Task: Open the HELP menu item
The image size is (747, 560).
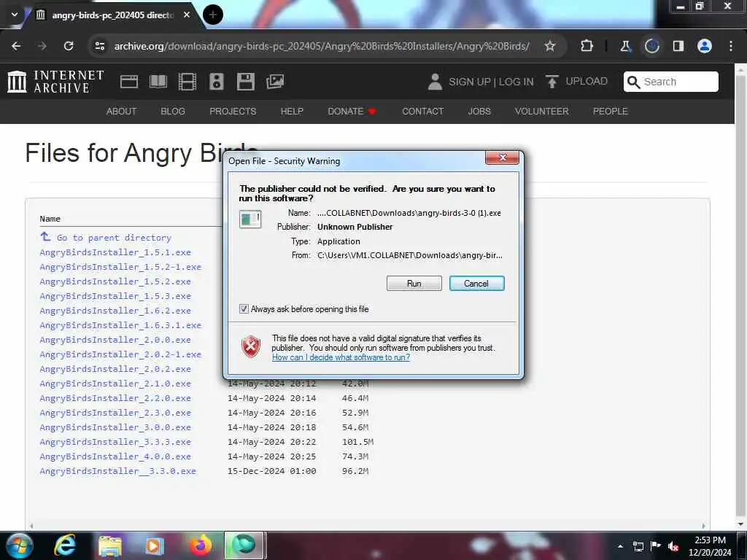Action: pos(292,112)
